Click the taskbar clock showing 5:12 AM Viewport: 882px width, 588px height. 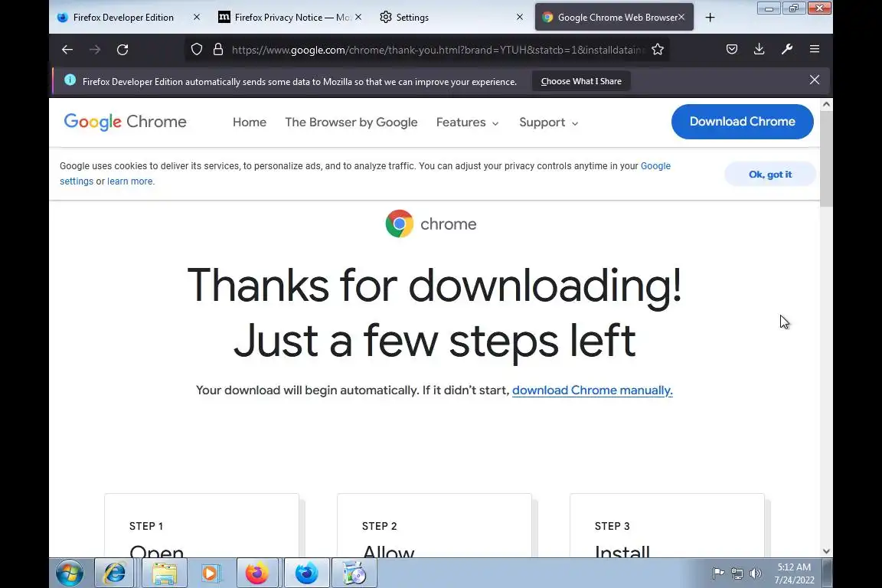[794, 573]
